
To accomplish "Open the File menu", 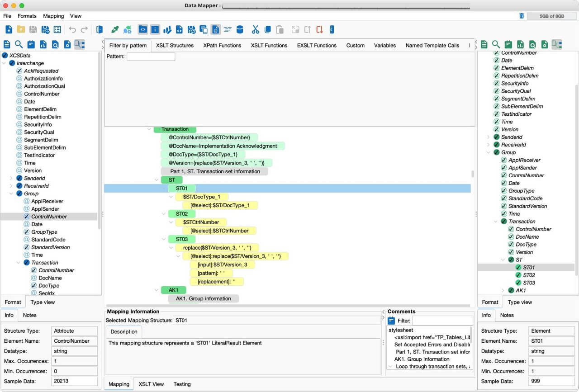I will click(7, 16).
